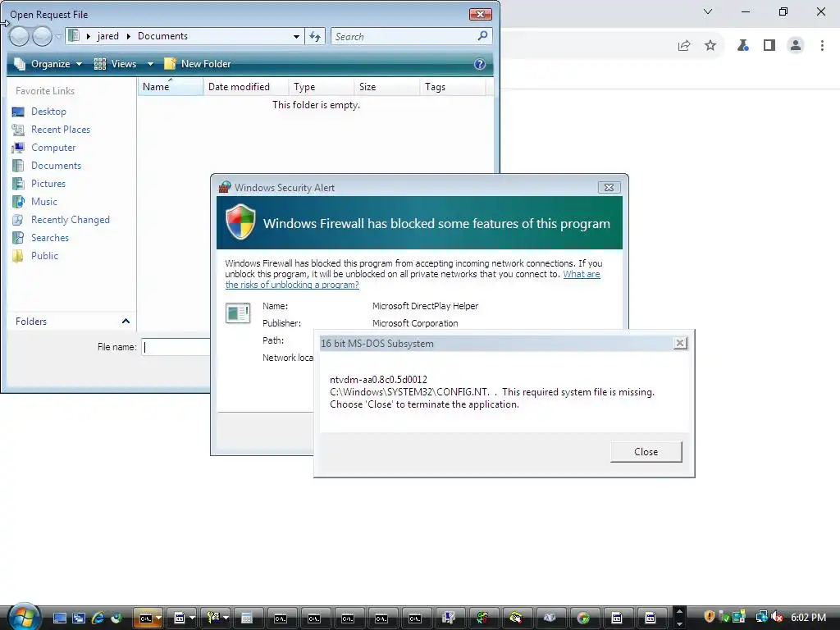This screenshot has height=630, width=840.
Task: Close the Open Request File dialog
Action: pos(480,15)
